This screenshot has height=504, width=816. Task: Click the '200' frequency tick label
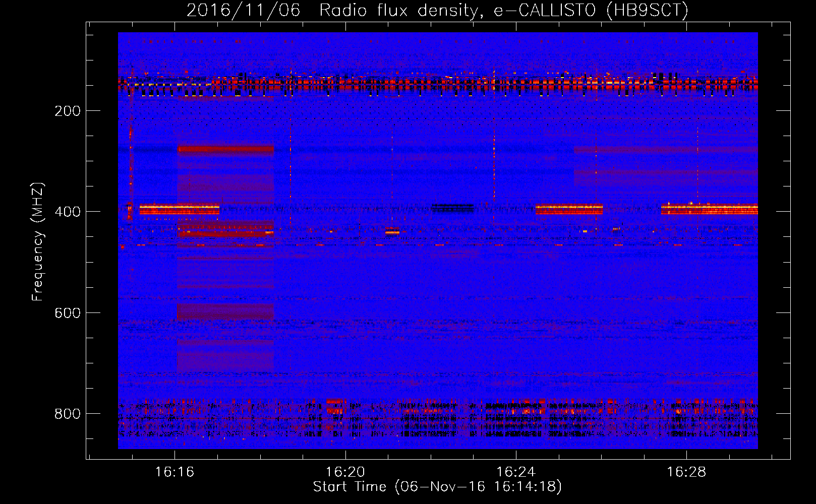coord(68,111)
